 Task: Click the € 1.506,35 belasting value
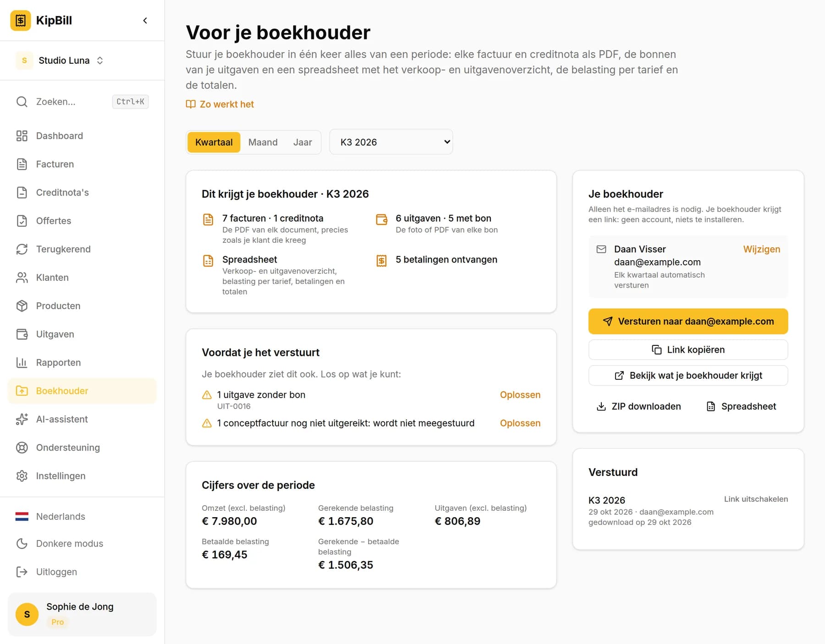click(346, 565)
